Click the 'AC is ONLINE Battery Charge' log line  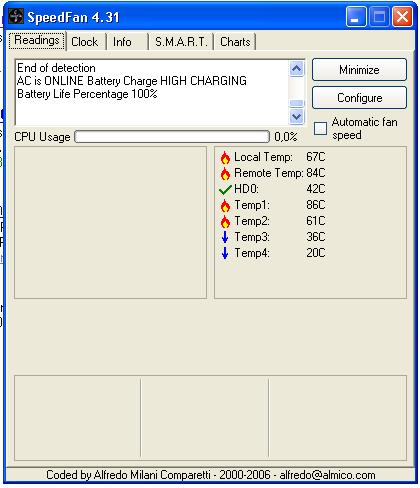pyautogui.click(x=132, y=81)
